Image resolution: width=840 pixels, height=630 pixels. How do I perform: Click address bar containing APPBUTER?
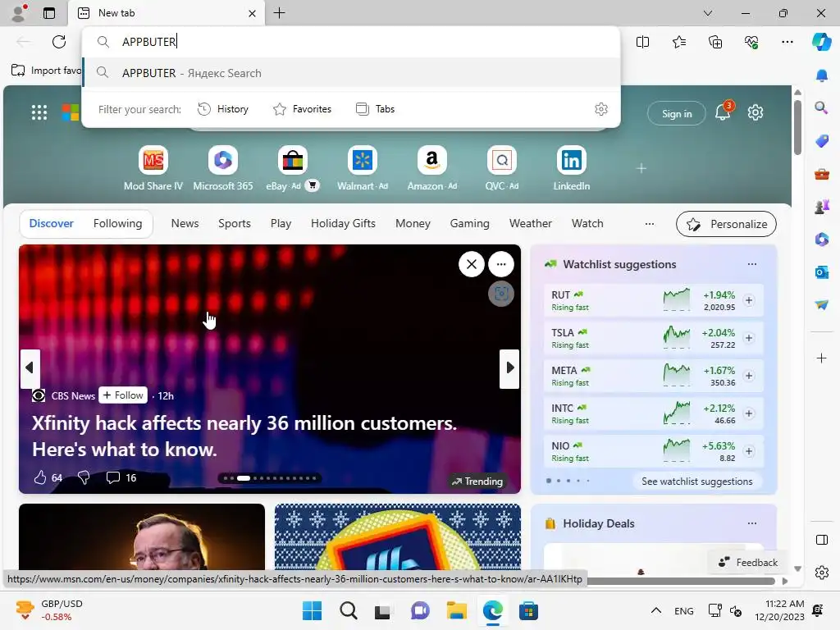[351, 42]
